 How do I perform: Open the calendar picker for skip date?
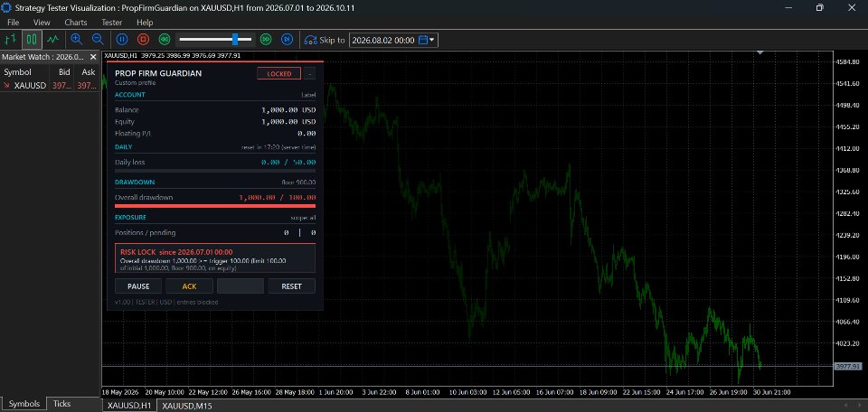click(x=427, y=40)
